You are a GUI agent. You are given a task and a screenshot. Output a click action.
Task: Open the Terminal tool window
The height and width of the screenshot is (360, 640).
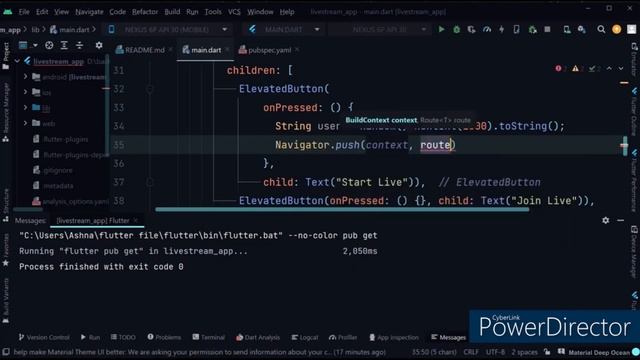209,337
